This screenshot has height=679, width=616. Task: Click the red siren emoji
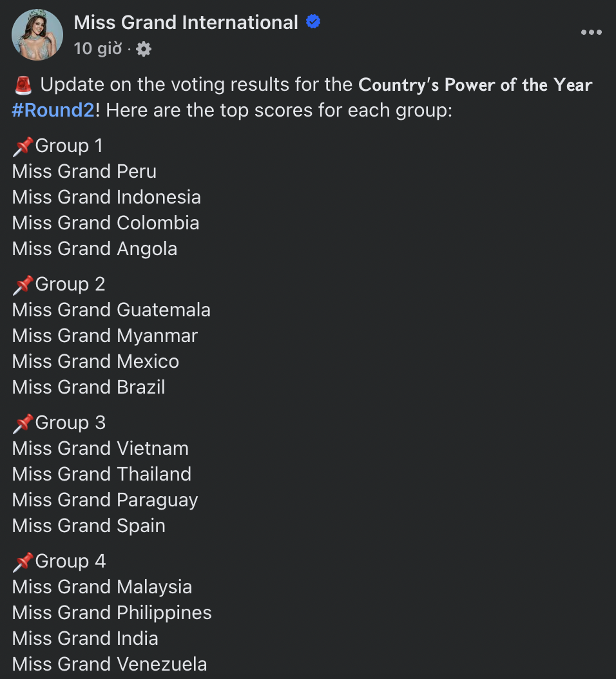click(23, 85)
